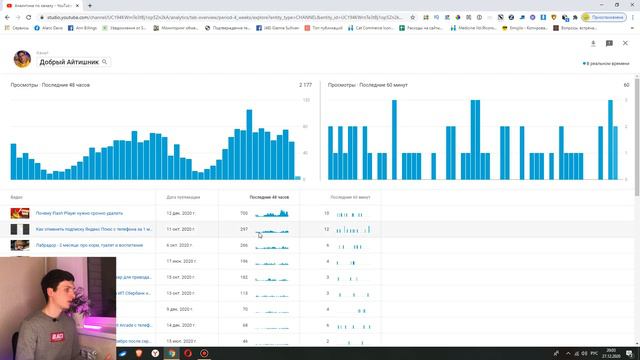
Task: Click the Лабрадор video thumbnail
Action: (20, 245)
